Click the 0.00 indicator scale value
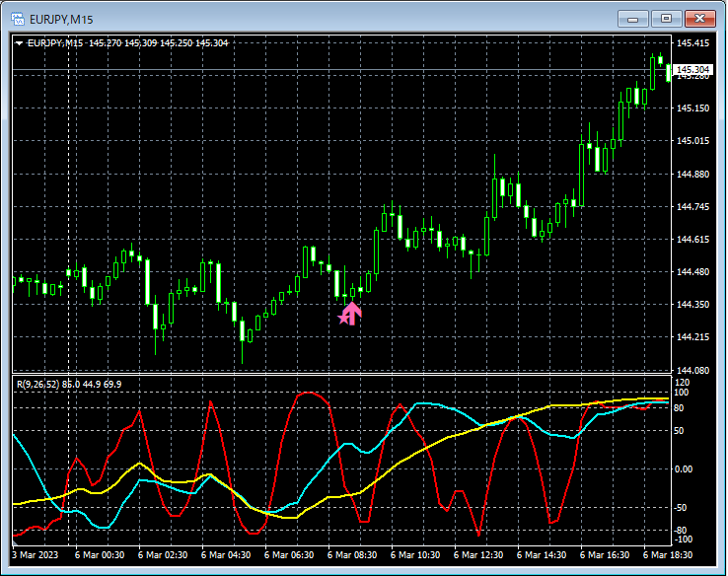The height and width of the screenshot is (576, 728). 684,469
